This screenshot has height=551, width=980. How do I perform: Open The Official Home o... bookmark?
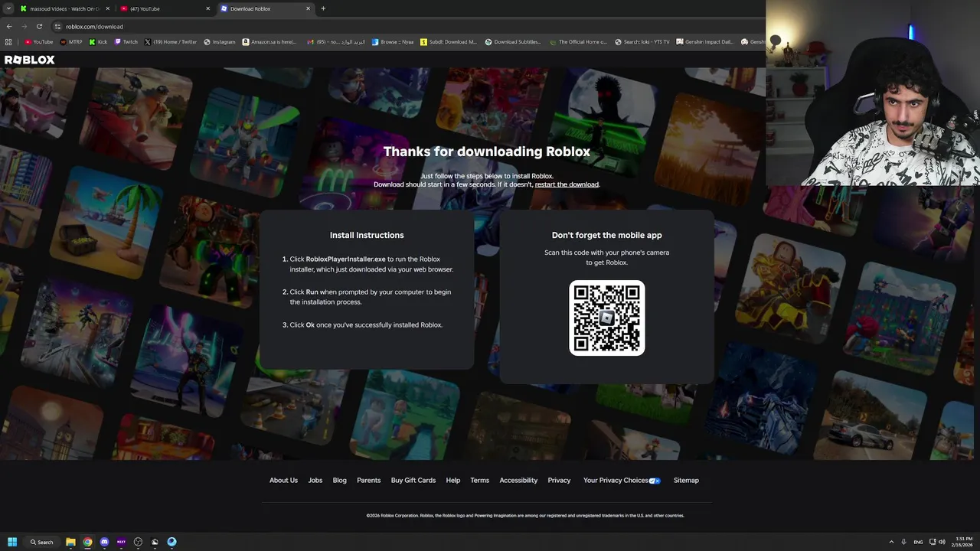(x=578, y=42)
